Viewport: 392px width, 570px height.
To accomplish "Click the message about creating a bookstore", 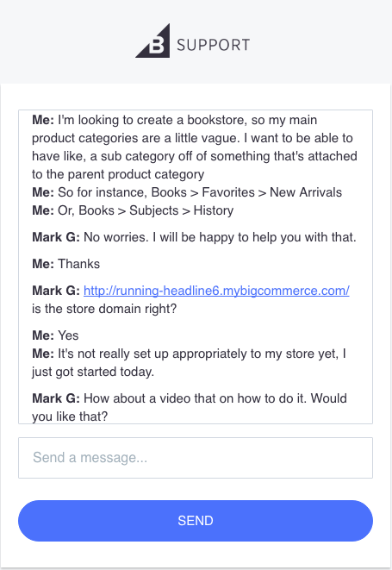I will (195, 147).
